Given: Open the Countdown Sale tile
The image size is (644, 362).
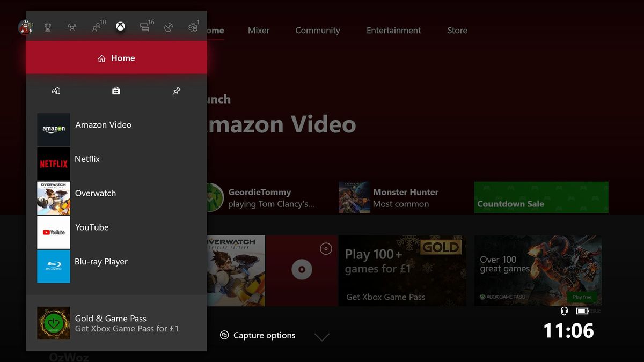Looking at the screenshot, I should click(x=540, y=197).
